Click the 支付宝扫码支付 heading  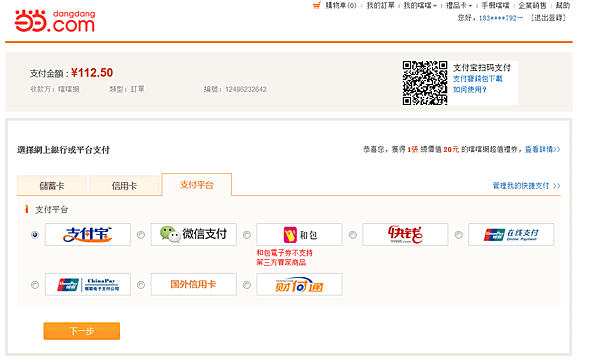482,68
